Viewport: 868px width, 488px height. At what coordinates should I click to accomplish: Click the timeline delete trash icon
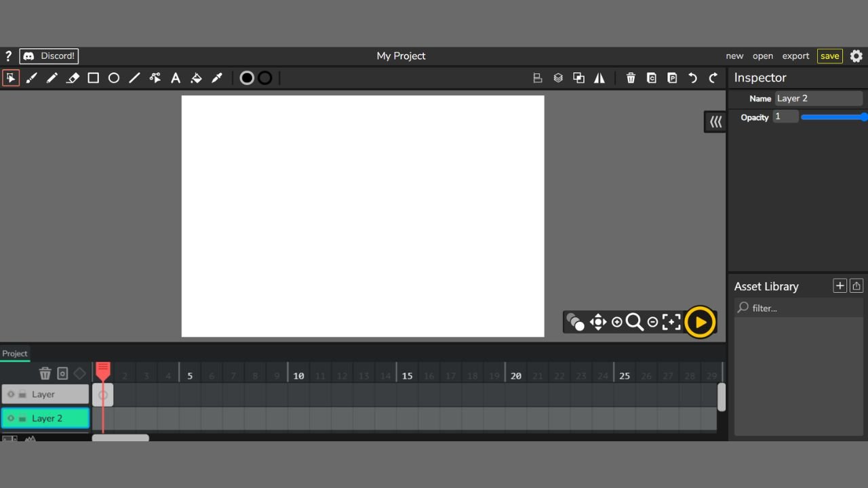coord(45,373)
